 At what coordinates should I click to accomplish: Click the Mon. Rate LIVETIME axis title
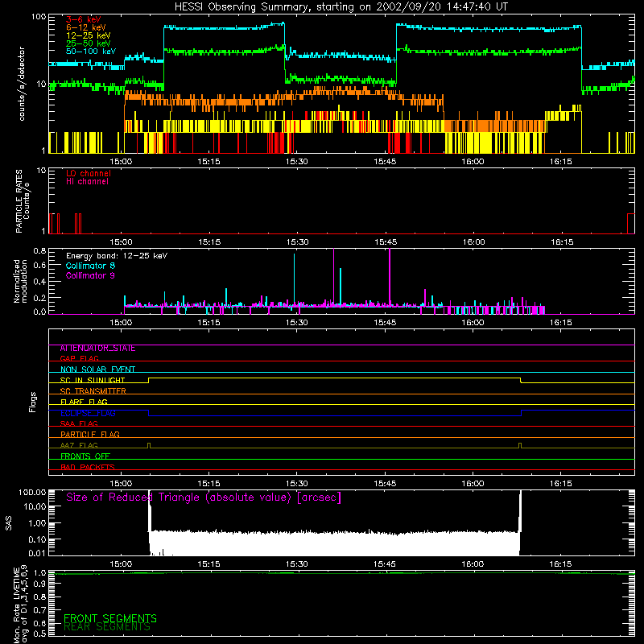click(20, 604)
